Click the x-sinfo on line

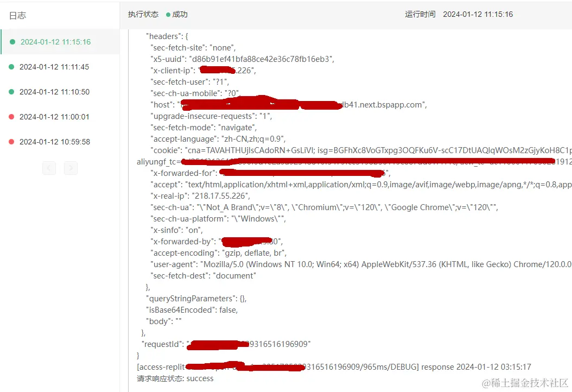[x=176, y=230]
